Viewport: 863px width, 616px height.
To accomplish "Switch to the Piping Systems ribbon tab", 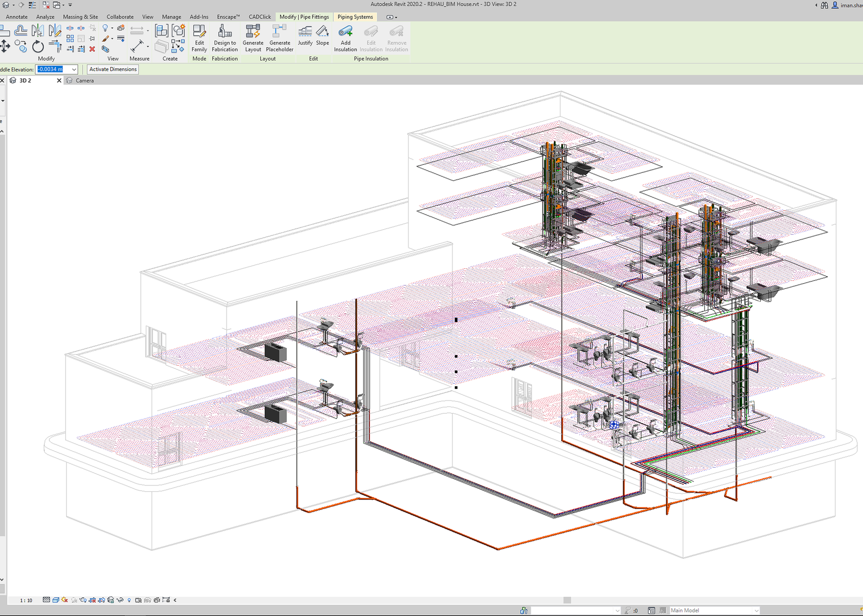I will coord(355,17).
